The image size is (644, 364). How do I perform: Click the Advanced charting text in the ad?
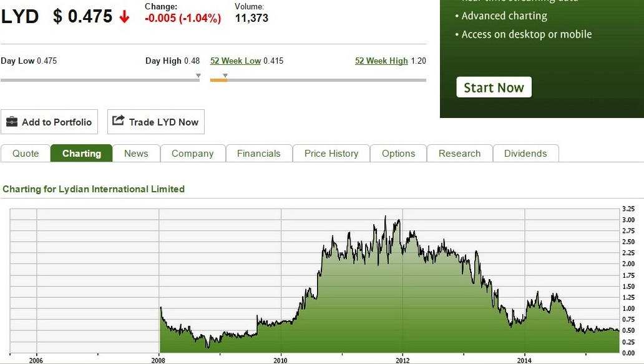click(x=504, y=16)
